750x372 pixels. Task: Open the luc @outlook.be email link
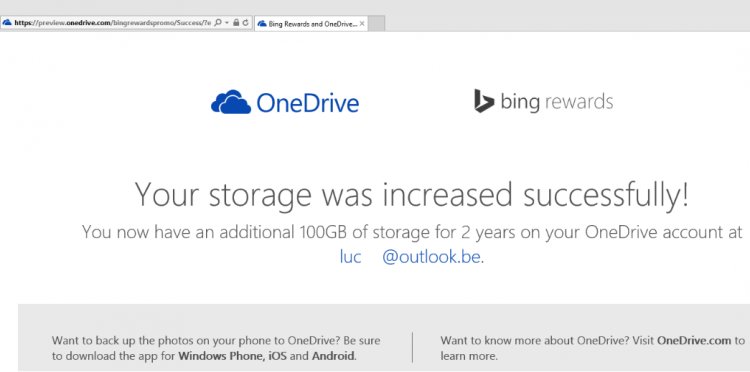click(x=410, y=257)
